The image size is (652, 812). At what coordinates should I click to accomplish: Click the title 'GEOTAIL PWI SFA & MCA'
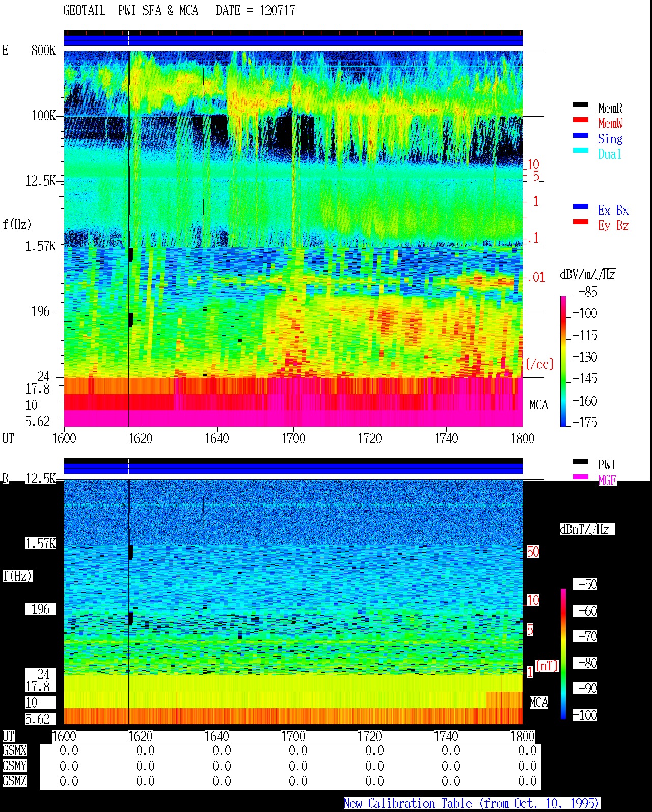130,10
